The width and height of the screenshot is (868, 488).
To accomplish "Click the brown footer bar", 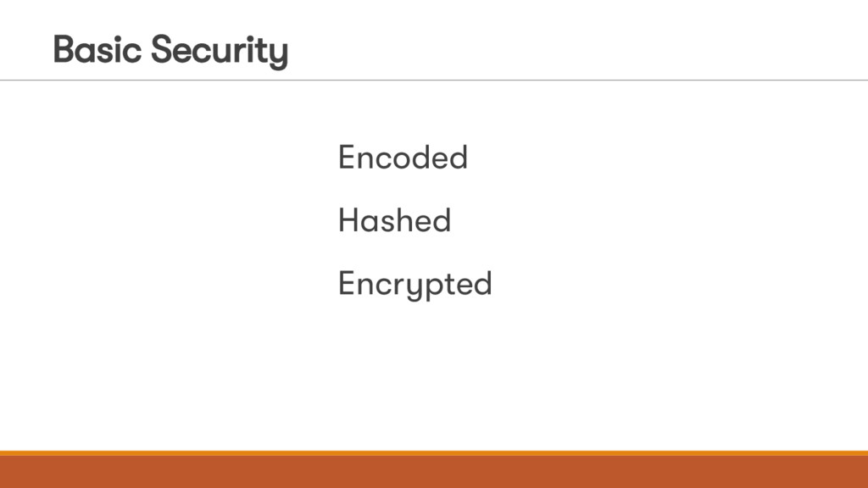I will click(434, 472).
